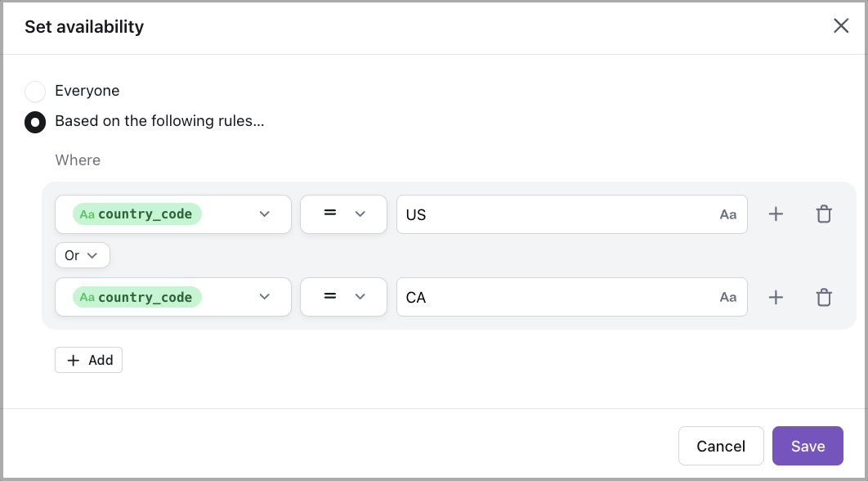Click Aa type icon in US value field

(x=727, y=215)
